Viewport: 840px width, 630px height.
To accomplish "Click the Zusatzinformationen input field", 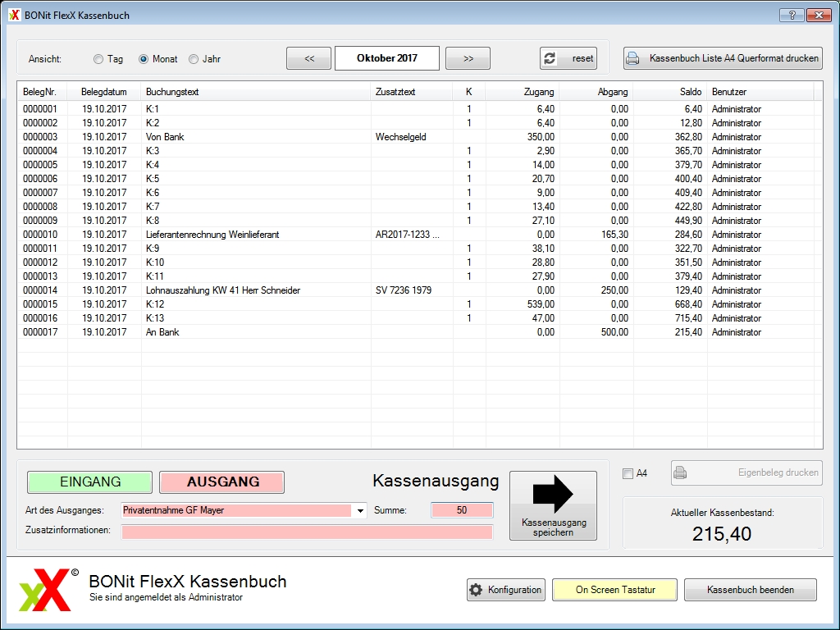I will pos(307,532).
